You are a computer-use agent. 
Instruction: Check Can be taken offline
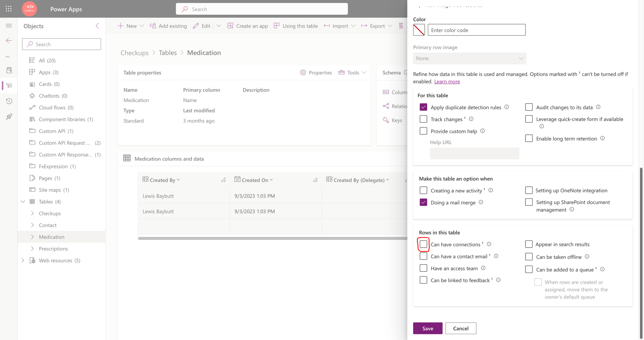[x=529, y=257]
